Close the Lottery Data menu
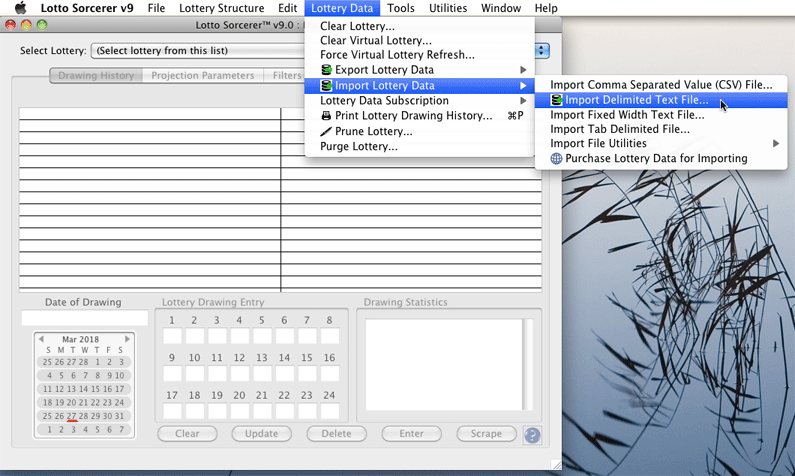 [342, 8]
